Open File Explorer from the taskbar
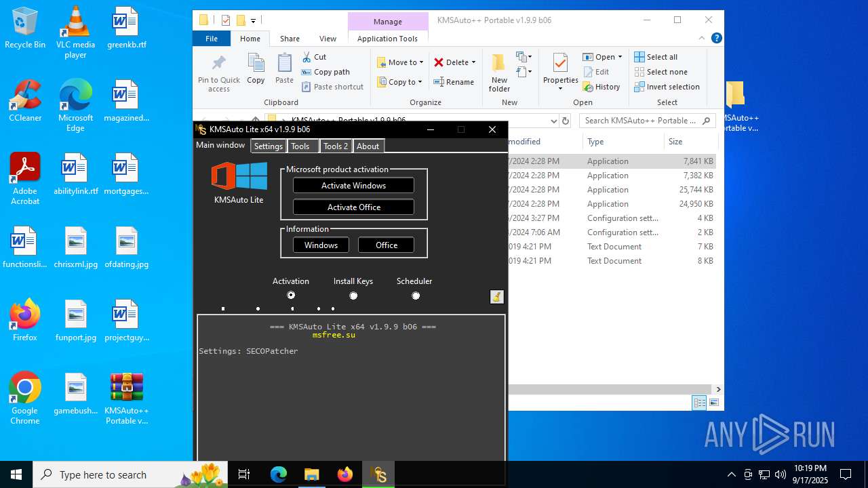 pos(311,474)
